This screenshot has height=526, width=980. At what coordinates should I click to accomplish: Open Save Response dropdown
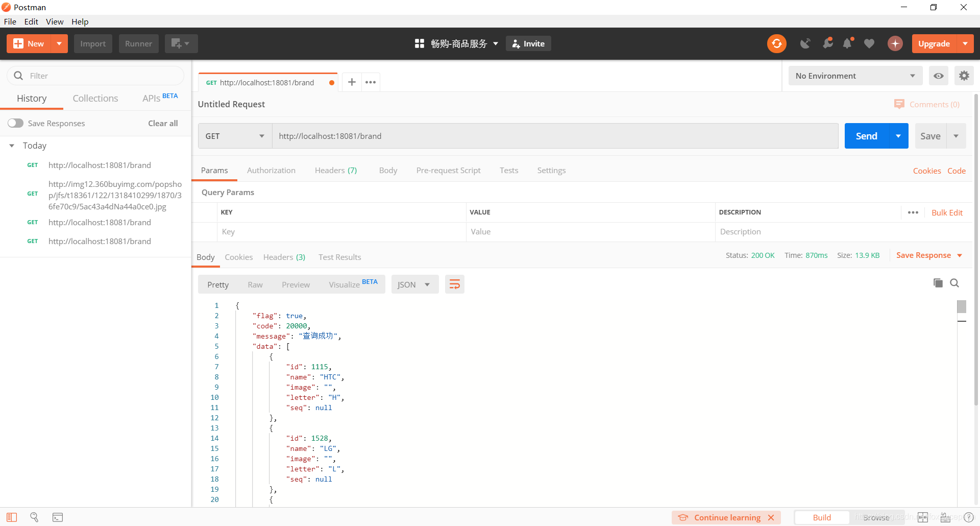tap(929, 255)
